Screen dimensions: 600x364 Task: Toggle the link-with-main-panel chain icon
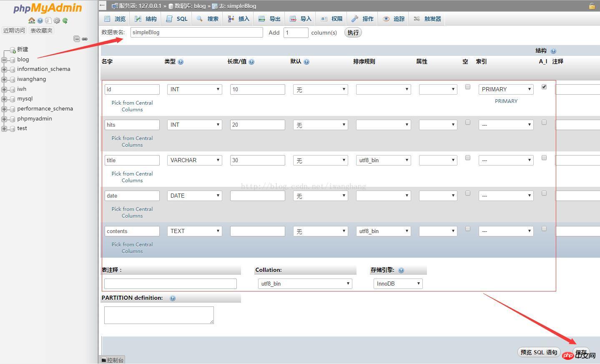point(85,39)
